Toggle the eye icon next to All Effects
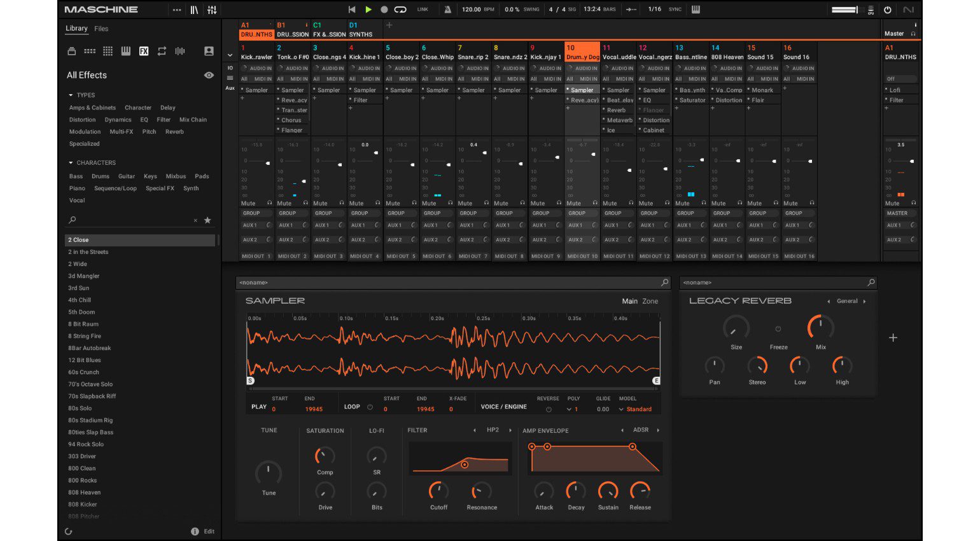Viewport: 980px width, 541px height. tap(209, 75)
